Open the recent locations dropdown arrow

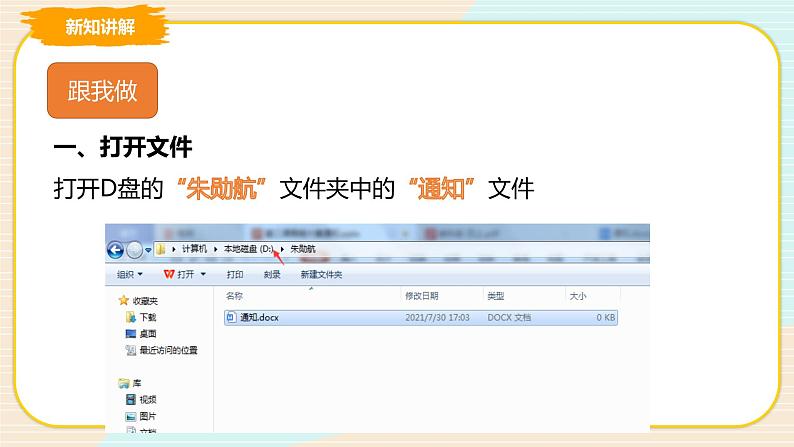click(x=148, y=249)
